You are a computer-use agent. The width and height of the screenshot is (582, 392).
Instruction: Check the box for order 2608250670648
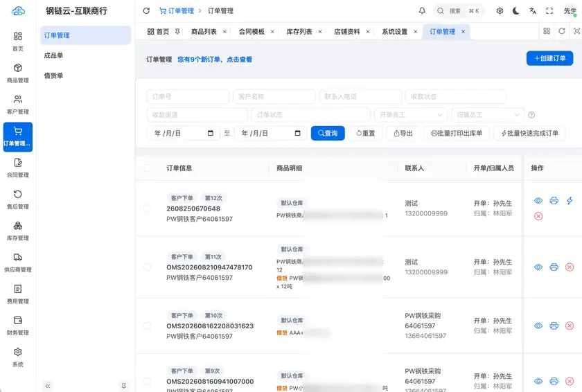[148, 208]
